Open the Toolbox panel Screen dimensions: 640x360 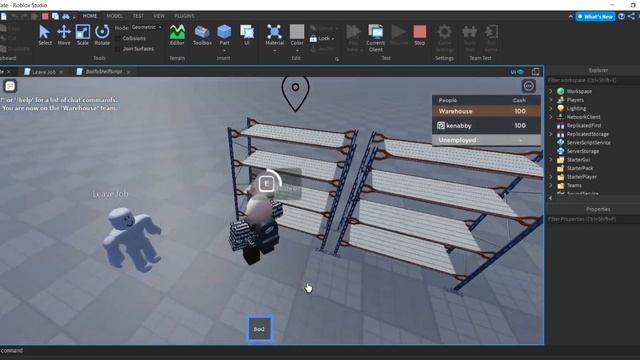pos(202,35)
